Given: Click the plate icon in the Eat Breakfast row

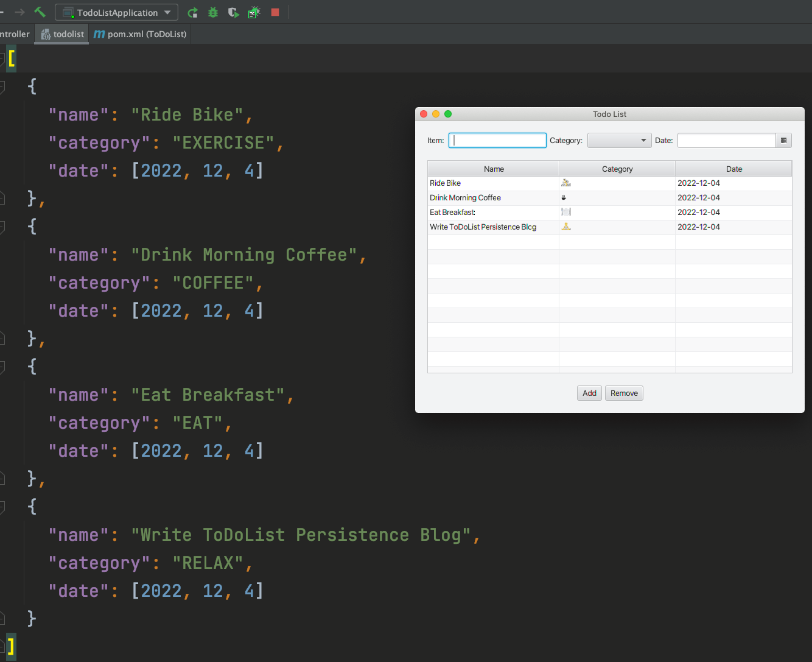Looking at the screenshot, I should [x=565, y=211].
